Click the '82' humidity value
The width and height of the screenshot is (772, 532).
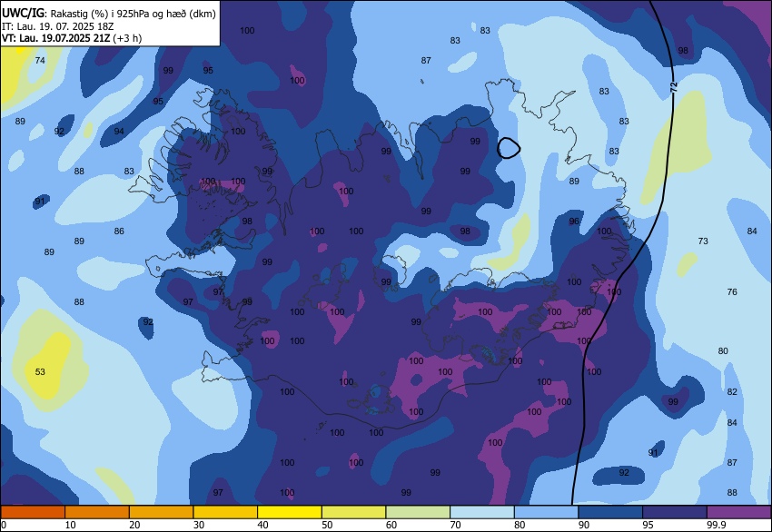pos(732,392)
